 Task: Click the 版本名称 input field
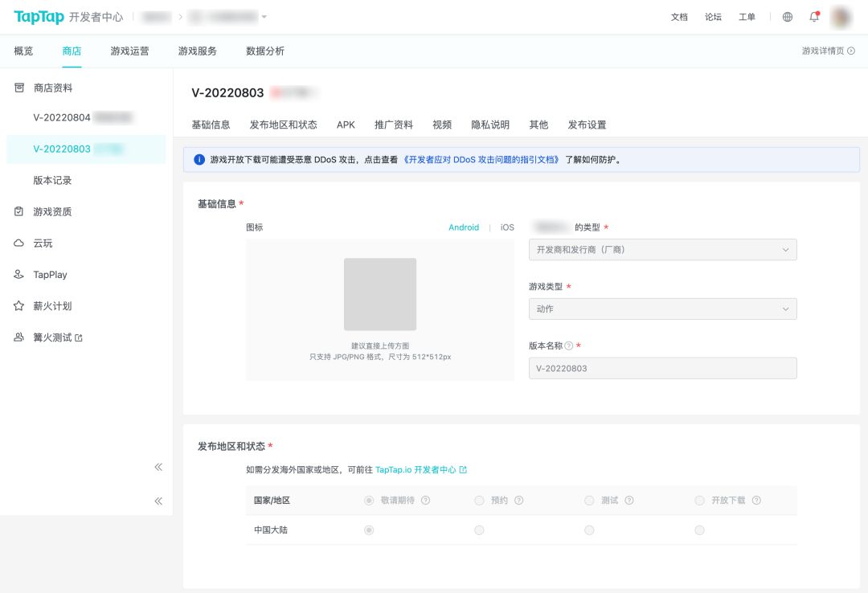click(x=662, y=369)
